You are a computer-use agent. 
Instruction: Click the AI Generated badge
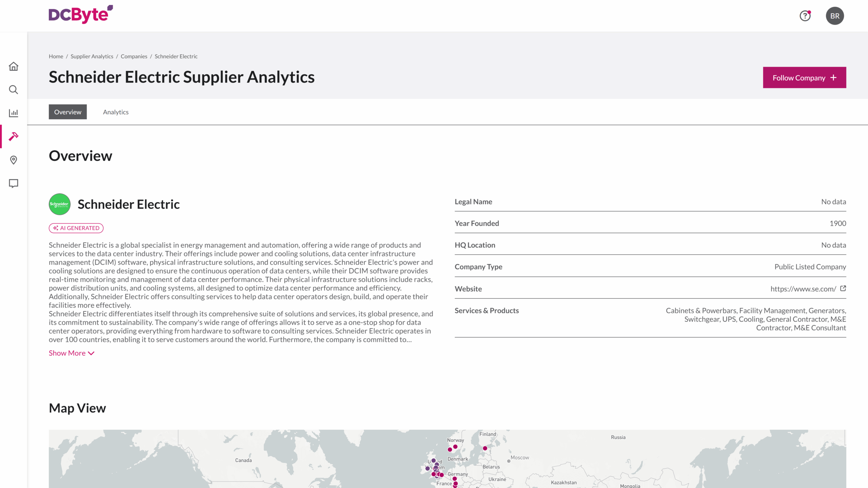tap(76, 228)
